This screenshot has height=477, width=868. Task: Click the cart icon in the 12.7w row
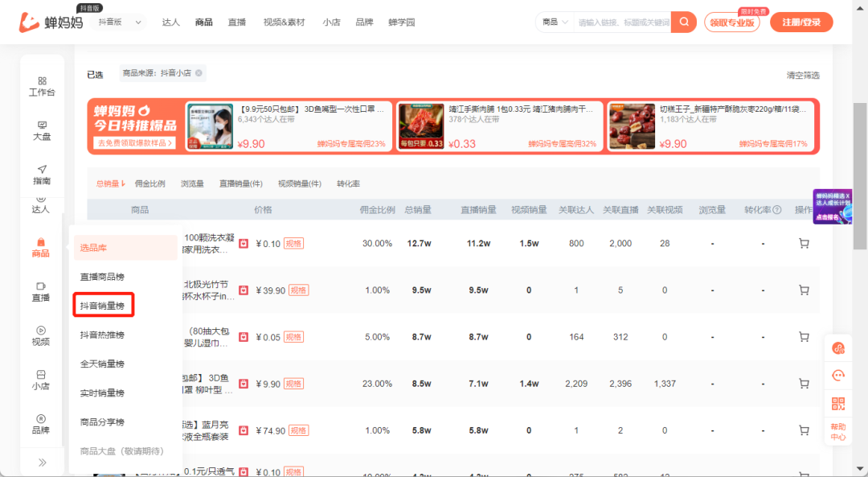click(x=804, y=243)
